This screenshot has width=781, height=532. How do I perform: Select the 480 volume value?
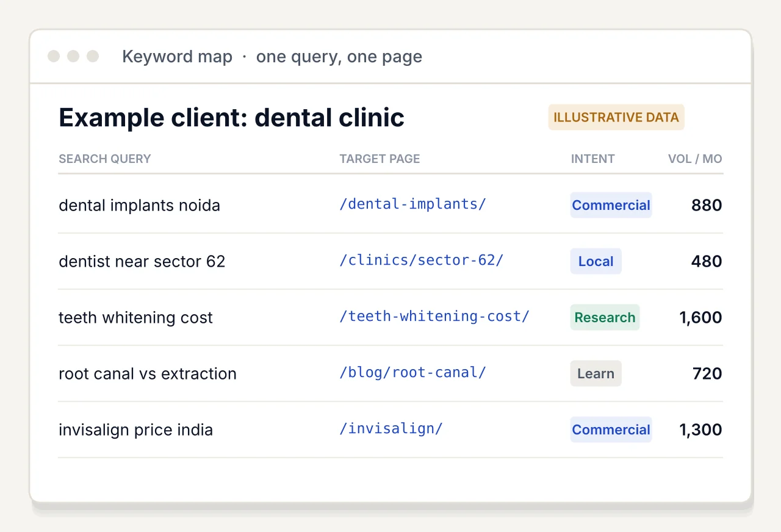(x=707, y=261)
